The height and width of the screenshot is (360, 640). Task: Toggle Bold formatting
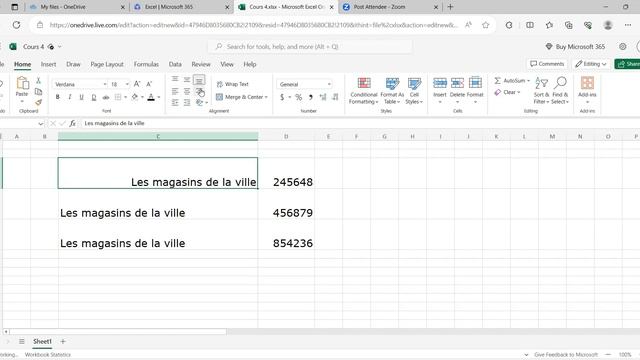pos(58,97)
